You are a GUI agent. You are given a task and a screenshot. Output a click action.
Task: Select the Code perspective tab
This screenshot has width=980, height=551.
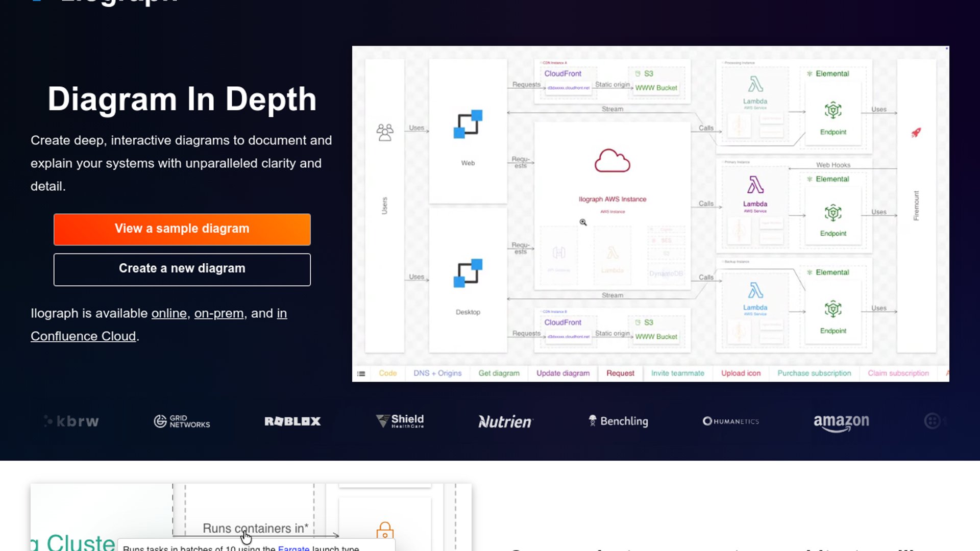click(387, 373)
